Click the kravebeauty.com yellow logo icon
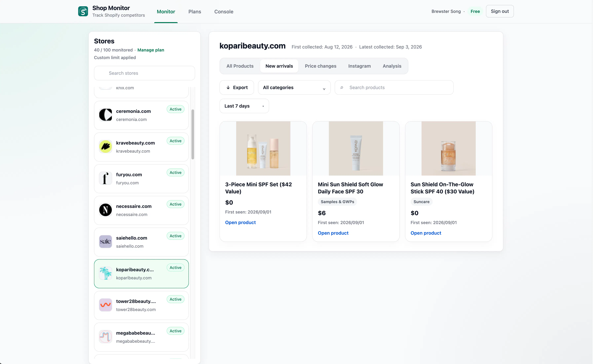 [106, 146]
